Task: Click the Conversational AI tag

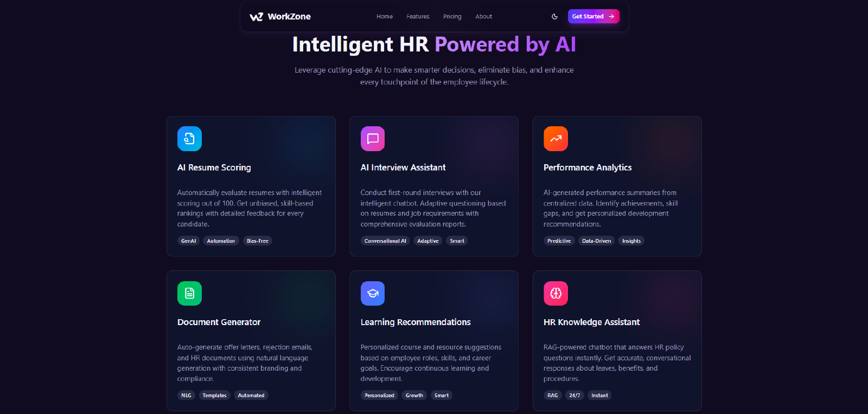Action: pos(385,241)
